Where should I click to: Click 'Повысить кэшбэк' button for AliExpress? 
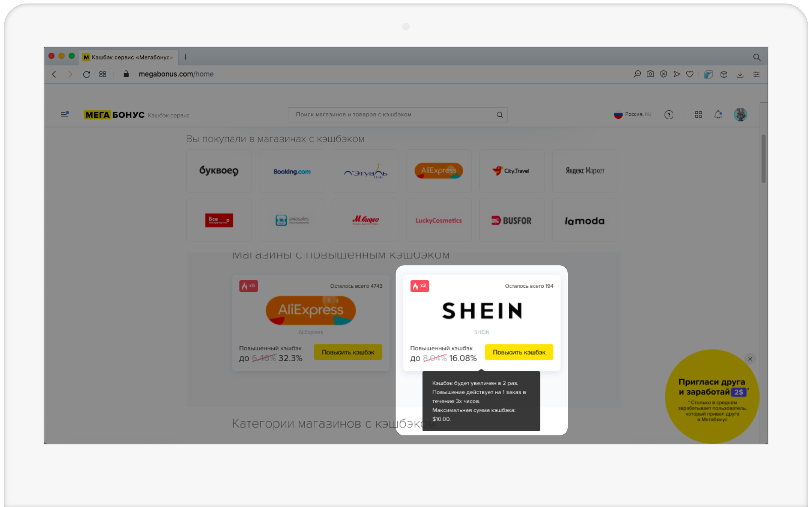(347, 352)
